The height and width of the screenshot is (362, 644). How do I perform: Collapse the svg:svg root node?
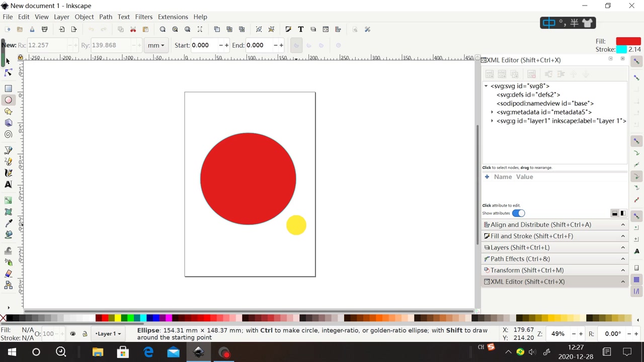pos(486,86)
